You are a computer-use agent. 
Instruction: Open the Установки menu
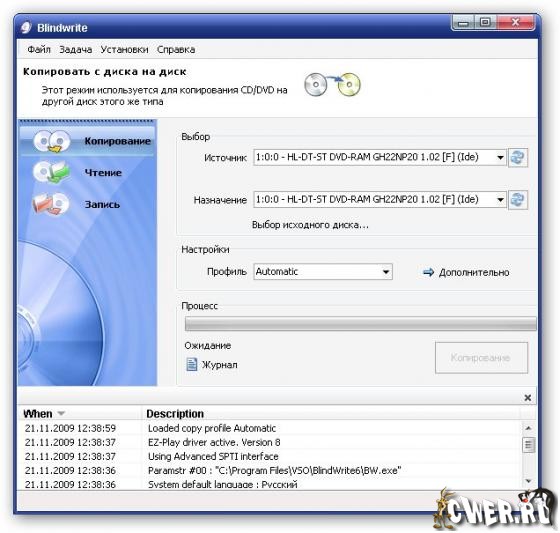tap(124, 49)
